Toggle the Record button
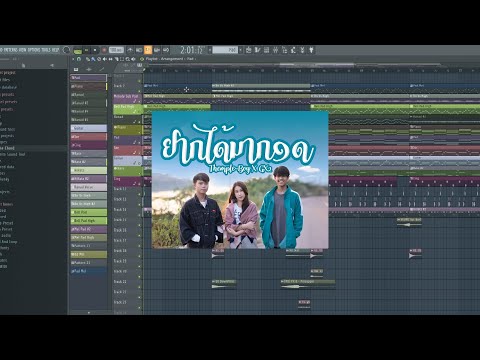480x360 pixels. (x=104, y=50)
